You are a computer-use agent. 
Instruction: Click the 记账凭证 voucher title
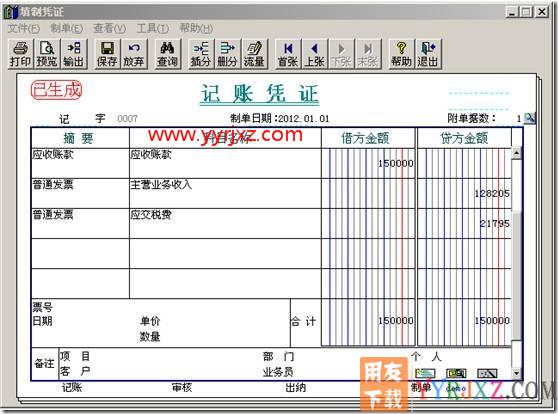259,94
